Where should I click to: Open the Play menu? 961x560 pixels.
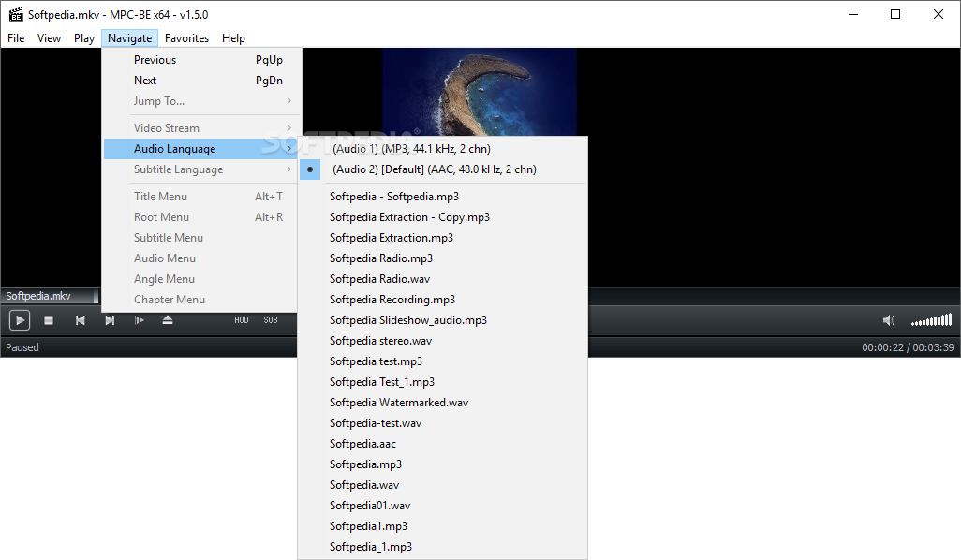[84, 38]
